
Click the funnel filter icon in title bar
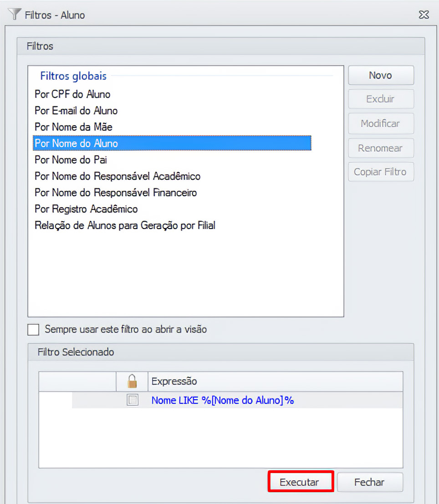(15, 14)
